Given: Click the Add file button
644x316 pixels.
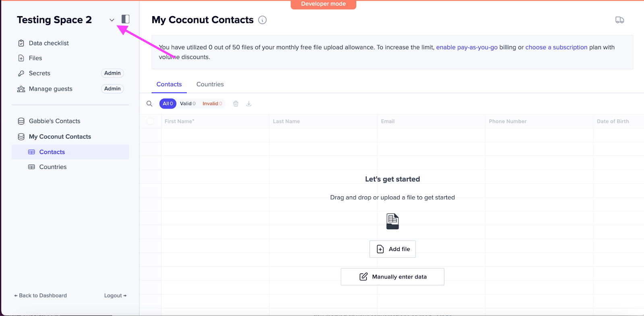Looking at the screenshot, I should (x=392, y=249).
